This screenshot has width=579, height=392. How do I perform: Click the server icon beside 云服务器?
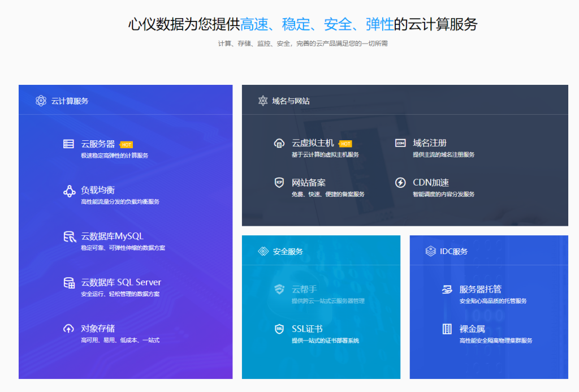(68, 144)
